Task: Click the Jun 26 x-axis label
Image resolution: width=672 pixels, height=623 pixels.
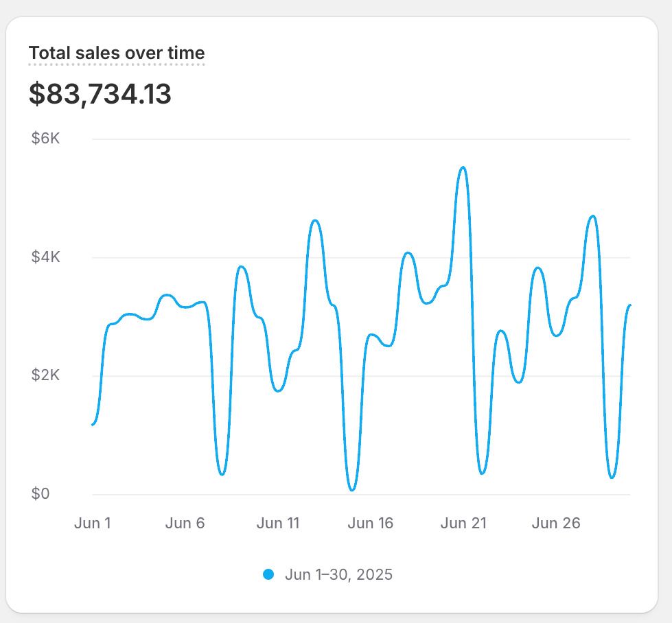Action: [x=556, y=523]
